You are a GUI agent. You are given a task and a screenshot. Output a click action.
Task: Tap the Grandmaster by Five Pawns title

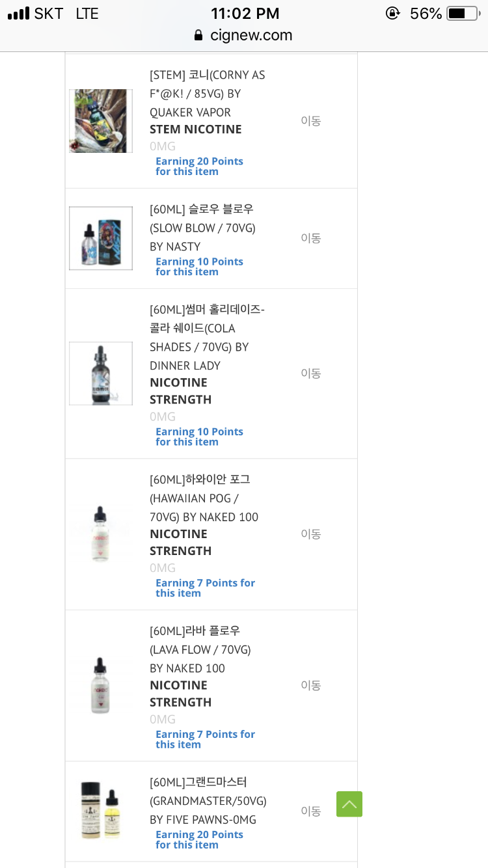click(208, 800)
